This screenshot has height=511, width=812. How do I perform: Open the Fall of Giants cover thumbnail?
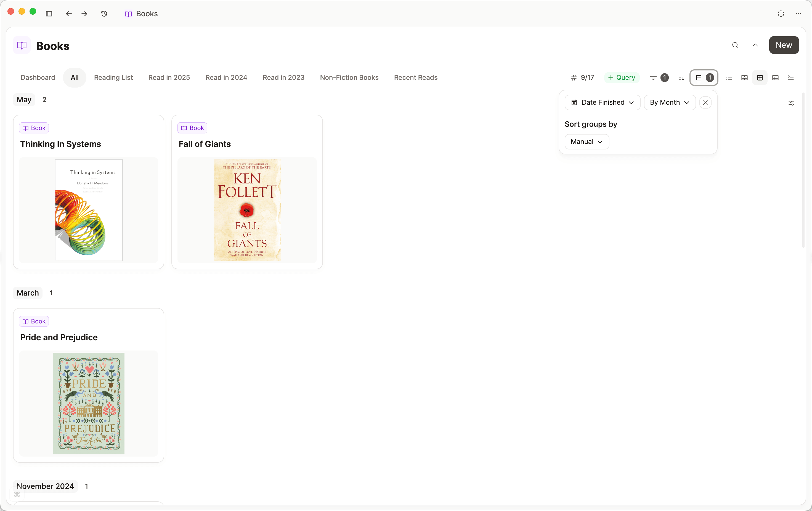(247, 210)
